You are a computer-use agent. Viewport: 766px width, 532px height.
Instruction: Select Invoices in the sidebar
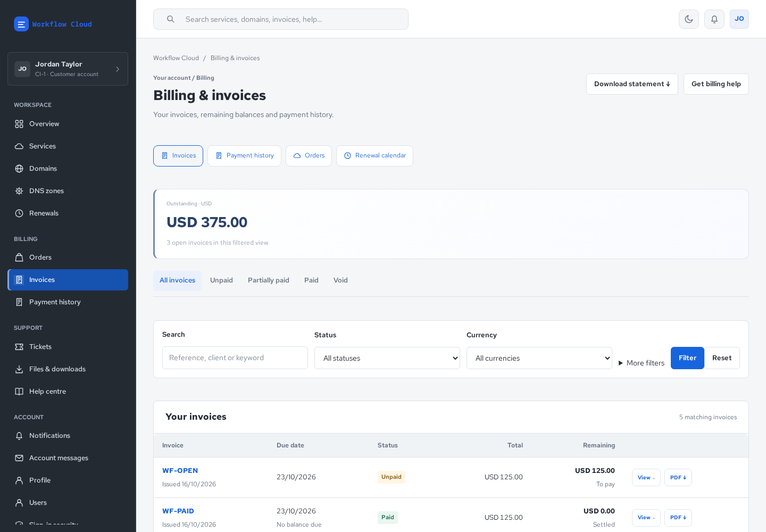(68, 280)
